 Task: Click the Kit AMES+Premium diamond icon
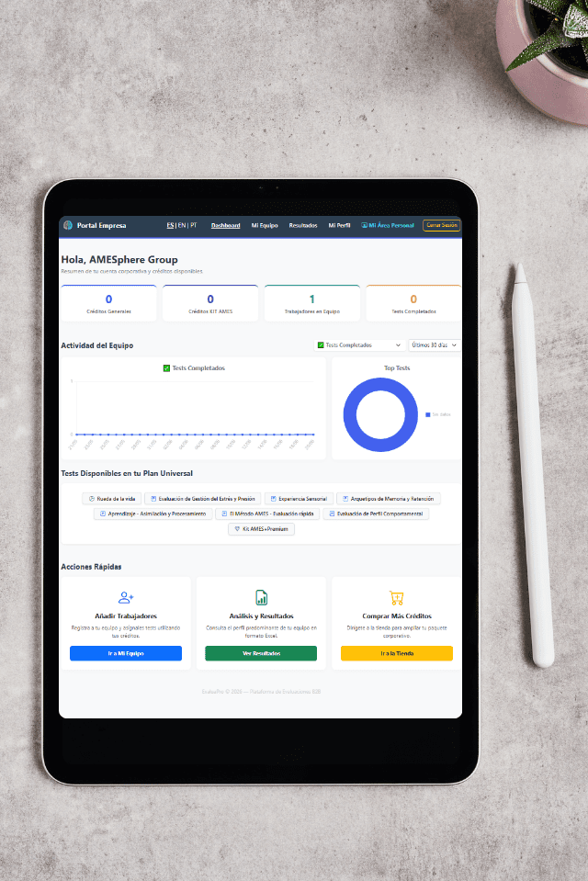237,529
